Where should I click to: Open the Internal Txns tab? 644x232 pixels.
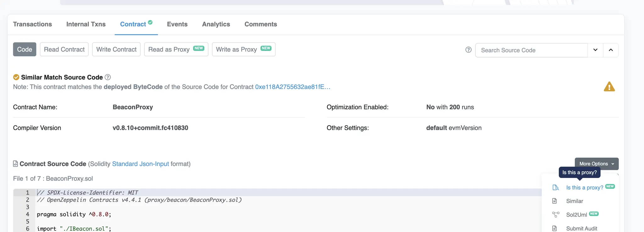(86, 24)
